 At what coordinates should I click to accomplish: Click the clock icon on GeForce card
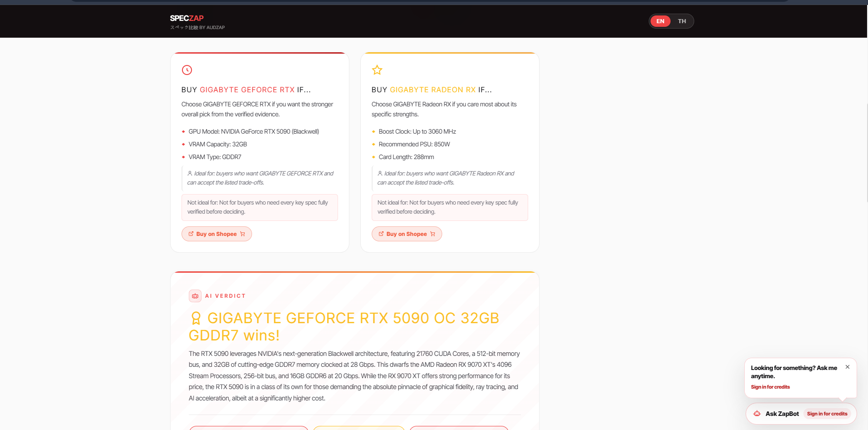[187, 70]
